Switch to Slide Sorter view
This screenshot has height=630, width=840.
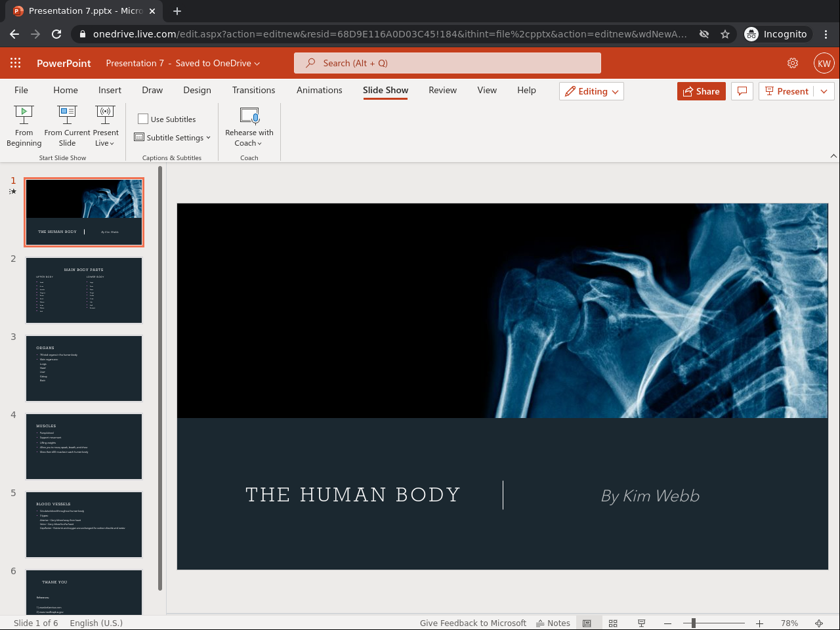(613, 623)
